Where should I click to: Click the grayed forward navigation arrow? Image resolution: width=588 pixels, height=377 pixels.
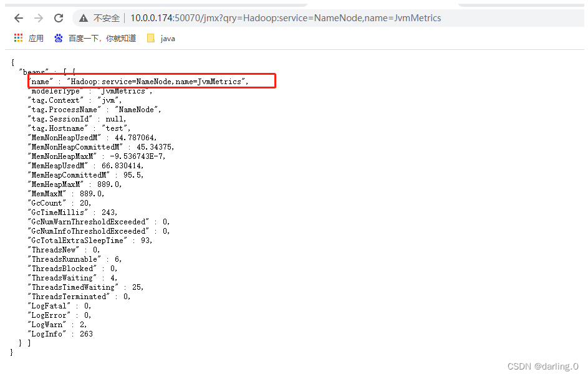(x=37, y=18)
